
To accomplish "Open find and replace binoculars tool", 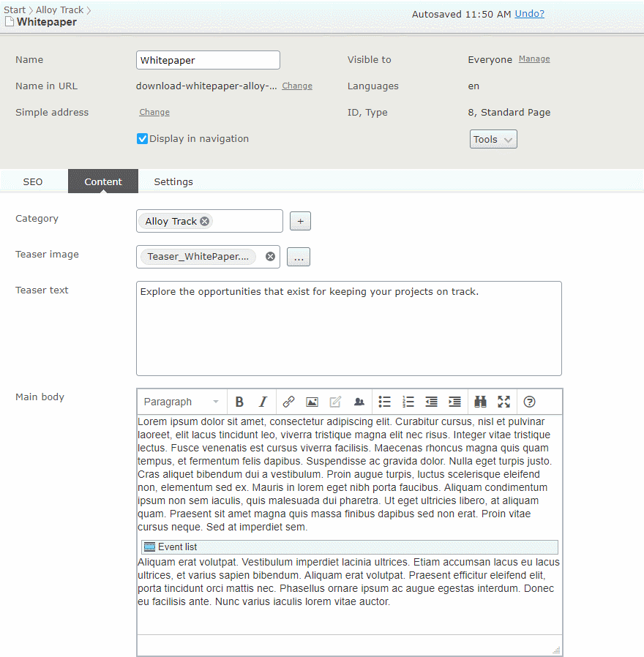I will [x=480, y=402].
